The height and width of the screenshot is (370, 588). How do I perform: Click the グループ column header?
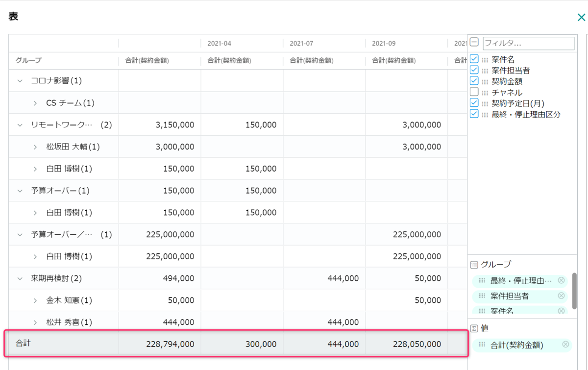pos(28,61)
